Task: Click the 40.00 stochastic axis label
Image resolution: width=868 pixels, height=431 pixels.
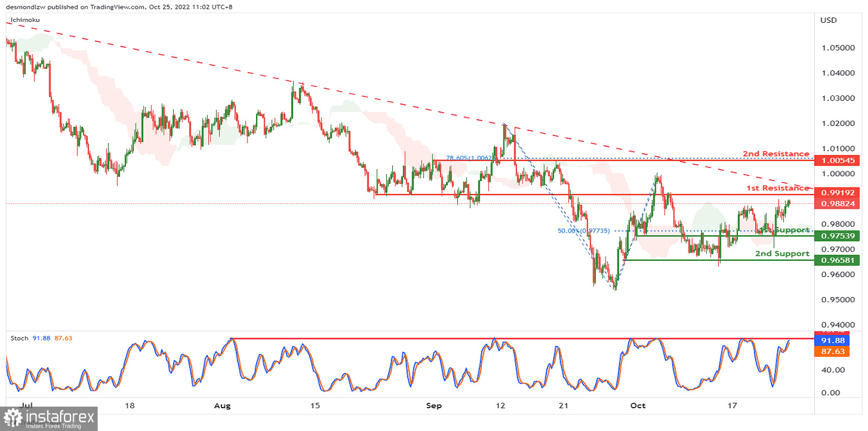Action: pyautogui.click(x=833, y=370)
